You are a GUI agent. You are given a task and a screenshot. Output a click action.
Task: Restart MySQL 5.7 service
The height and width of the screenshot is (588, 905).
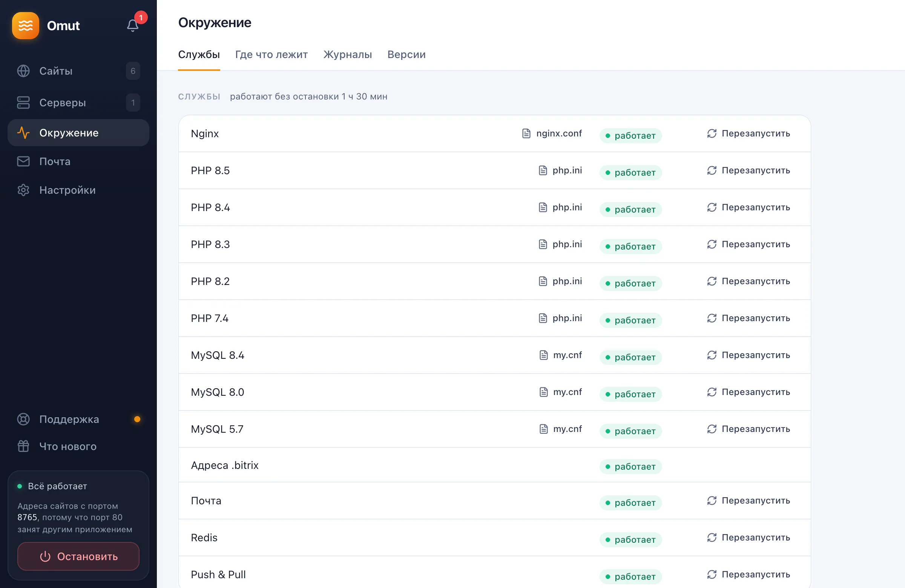(x=749, y=429)
